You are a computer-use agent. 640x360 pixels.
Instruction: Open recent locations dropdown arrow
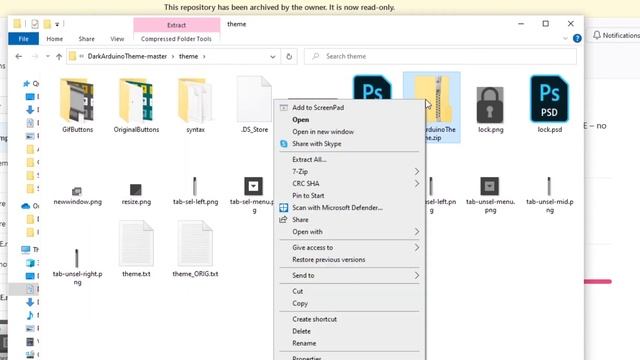coord(48,56)
